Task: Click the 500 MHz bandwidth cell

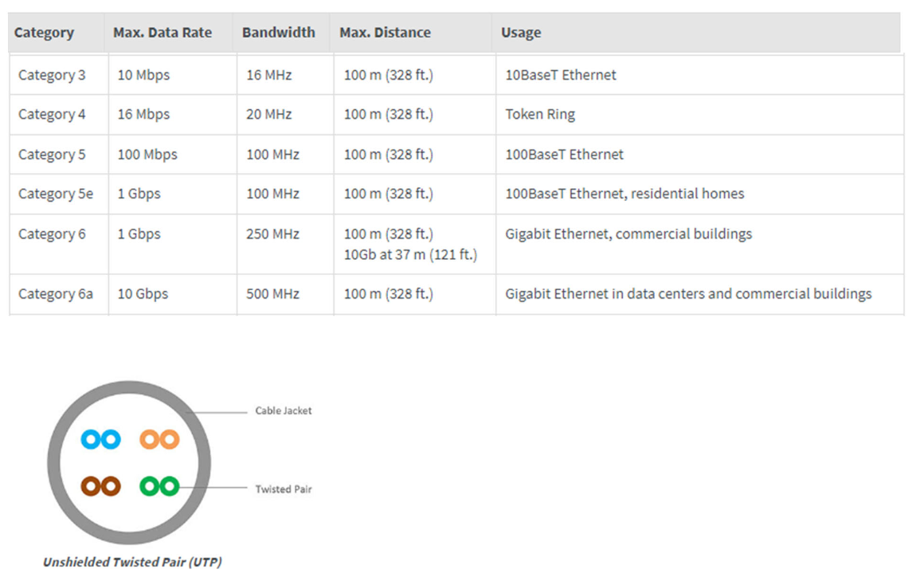Action: (273, 294)
